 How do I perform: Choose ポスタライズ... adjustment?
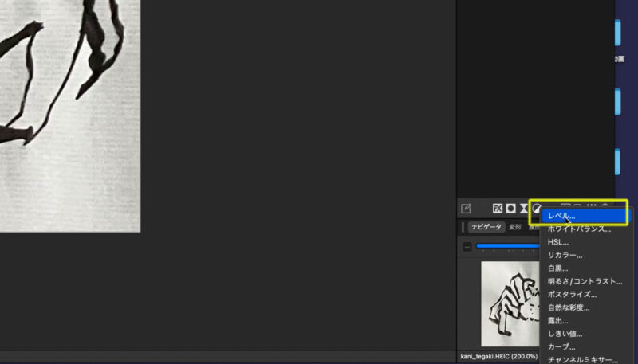573,295
